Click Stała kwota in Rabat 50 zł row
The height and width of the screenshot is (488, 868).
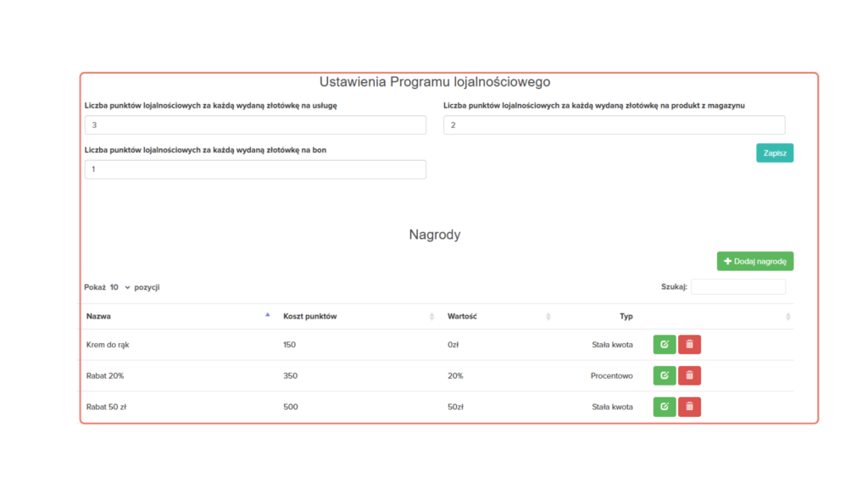pos(612,407)
